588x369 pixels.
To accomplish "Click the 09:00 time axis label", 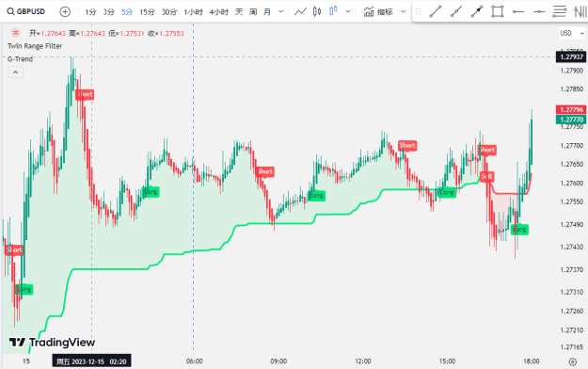I will (278, 361).
